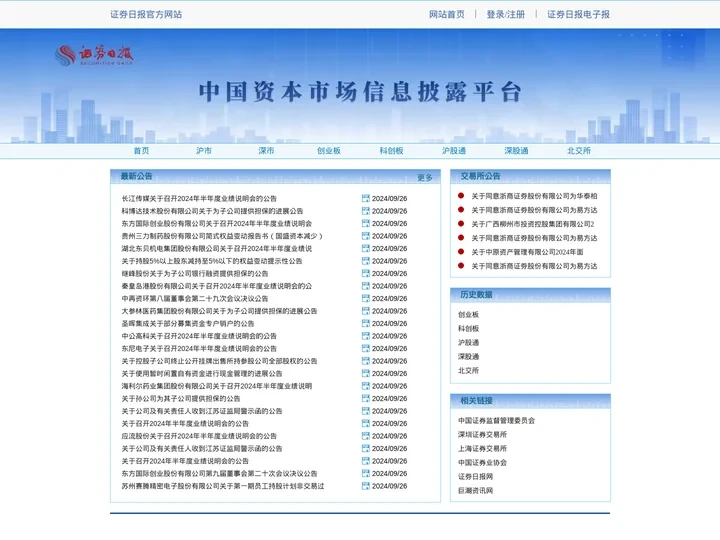Click document icon beside 圣晖集成 announcement
This screenshot has width=720, height=540.
point(366,323)
